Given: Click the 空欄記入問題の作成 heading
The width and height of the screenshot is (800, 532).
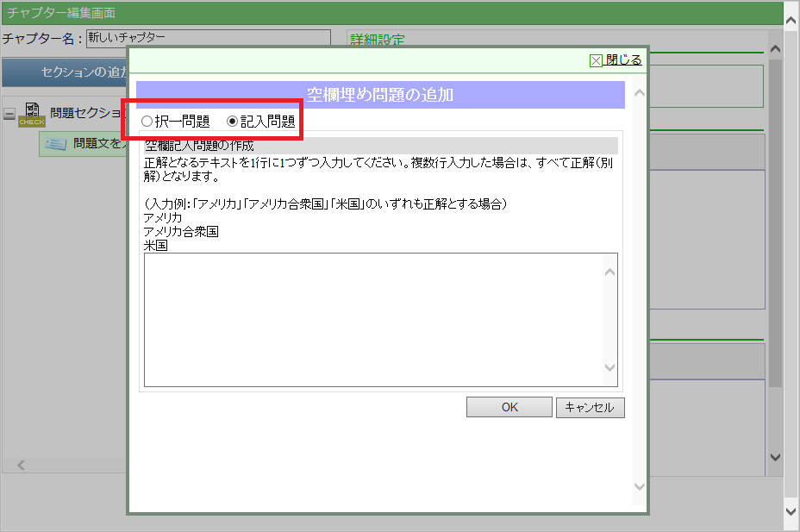Looking at the screenshot, I should 199,146.
